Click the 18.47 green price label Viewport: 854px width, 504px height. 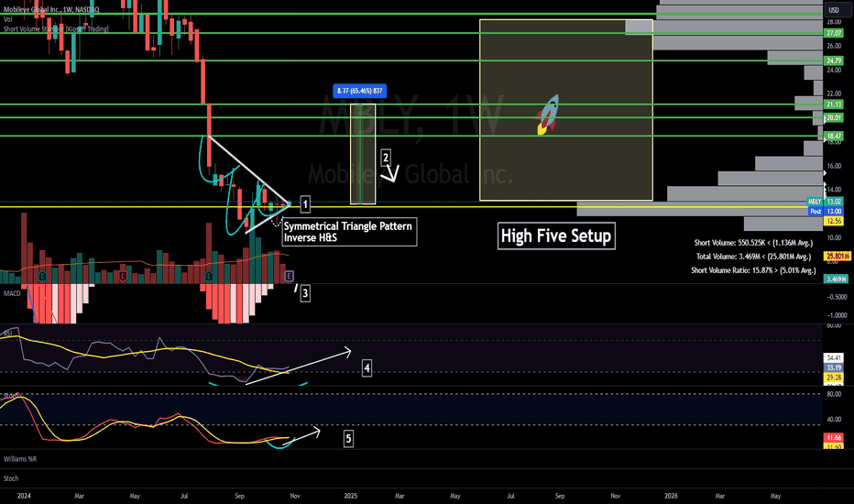point(834,137)
